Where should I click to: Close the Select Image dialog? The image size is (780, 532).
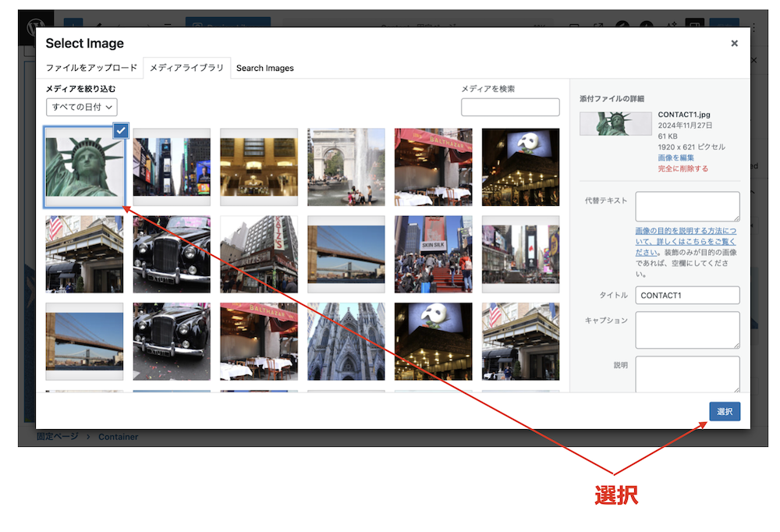[x=734, y=44]
